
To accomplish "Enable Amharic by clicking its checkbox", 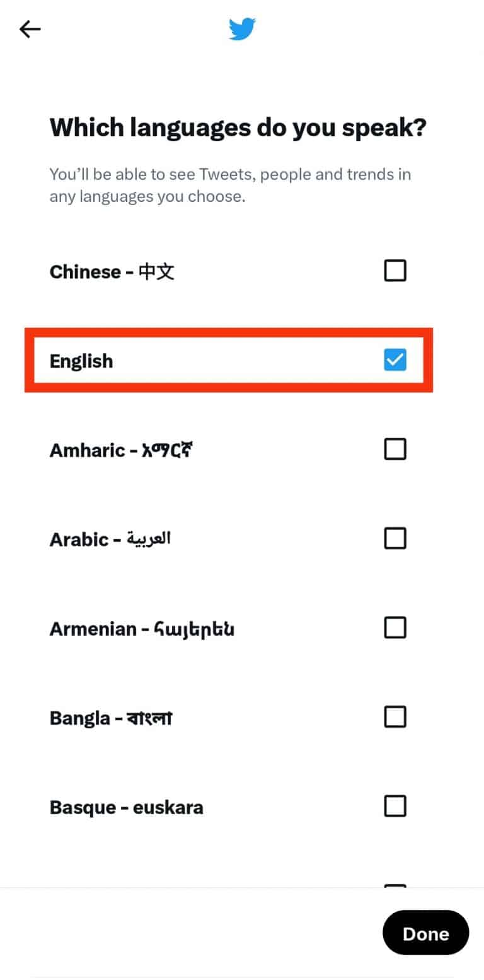I will [395, 449].
